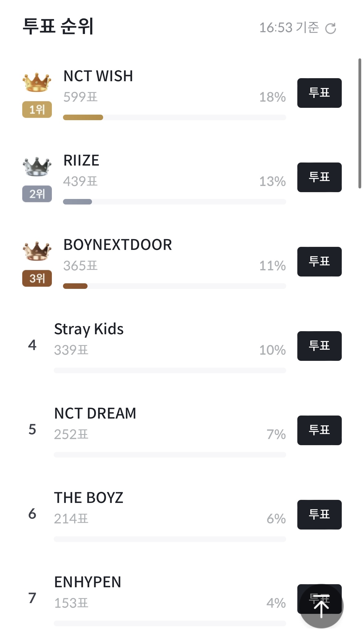
Task: Hit the 투표 button for NCT DREAM
Action: click(x=319, y=430)
